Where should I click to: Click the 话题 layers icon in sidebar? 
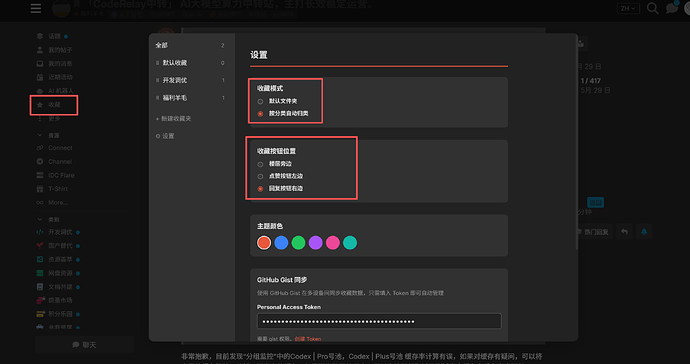pos(40,36)
